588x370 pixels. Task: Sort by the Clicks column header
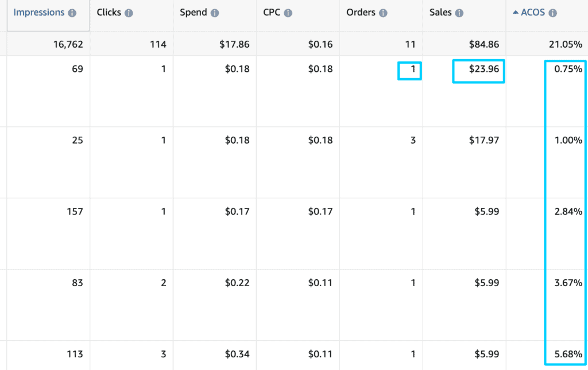109,13
